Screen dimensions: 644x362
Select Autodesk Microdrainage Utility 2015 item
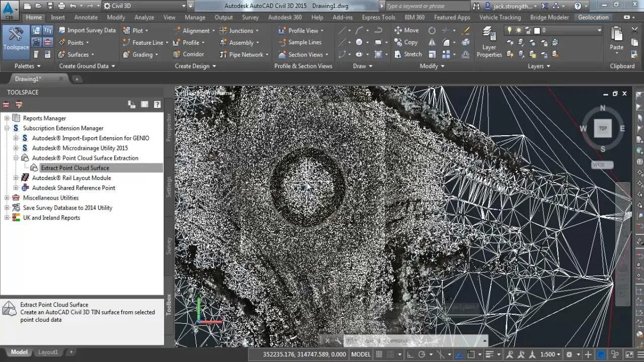(x=80, y=148)
